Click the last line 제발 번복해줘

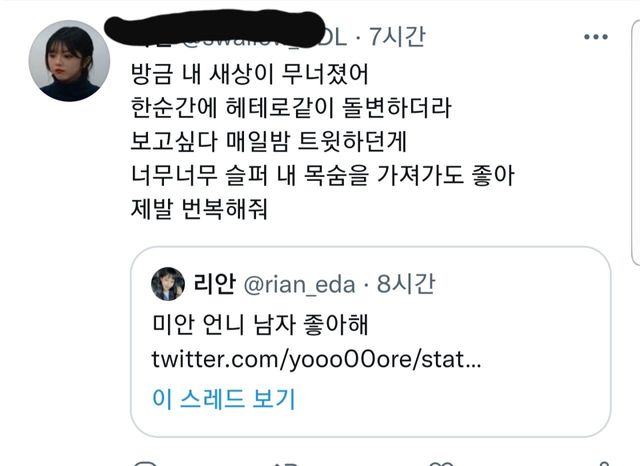[199, 209]
